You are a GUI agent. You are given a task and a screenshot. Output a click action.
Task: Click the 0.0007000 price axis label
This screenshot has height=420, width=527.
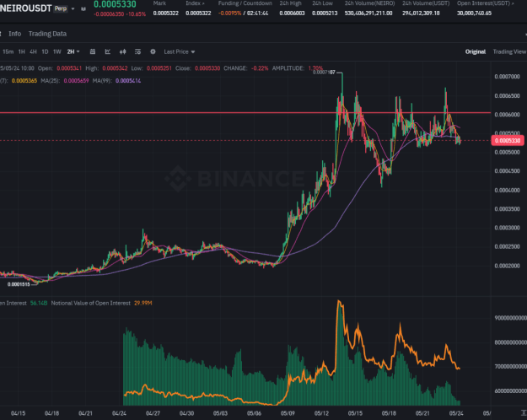(x=507, y=77)
